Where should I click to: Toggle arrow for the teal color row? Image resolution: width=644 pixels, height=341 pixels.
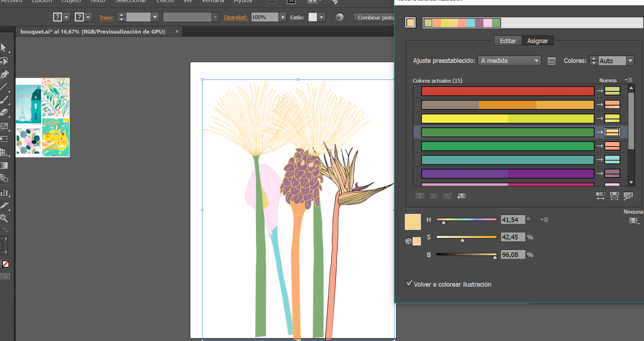click(x=600, y=160)
